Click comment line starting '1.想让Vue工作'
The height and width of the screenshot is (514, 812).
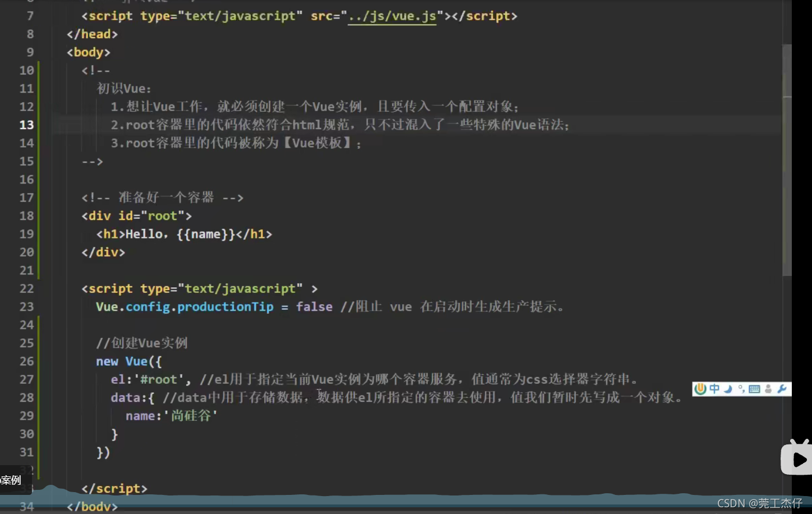pyautogui.click(x=315, y=107)
